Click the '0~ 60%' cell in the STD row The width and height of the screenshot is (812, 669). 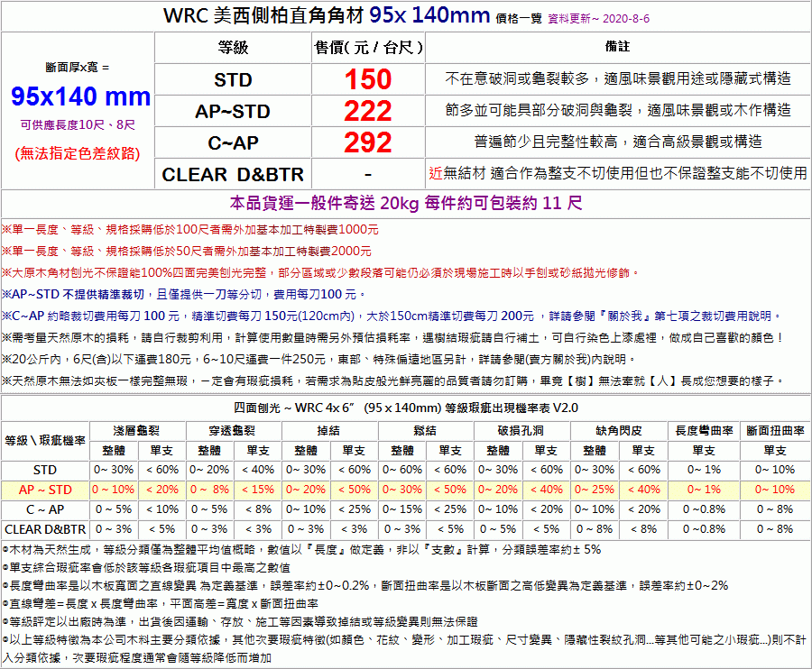coord(401,470)
